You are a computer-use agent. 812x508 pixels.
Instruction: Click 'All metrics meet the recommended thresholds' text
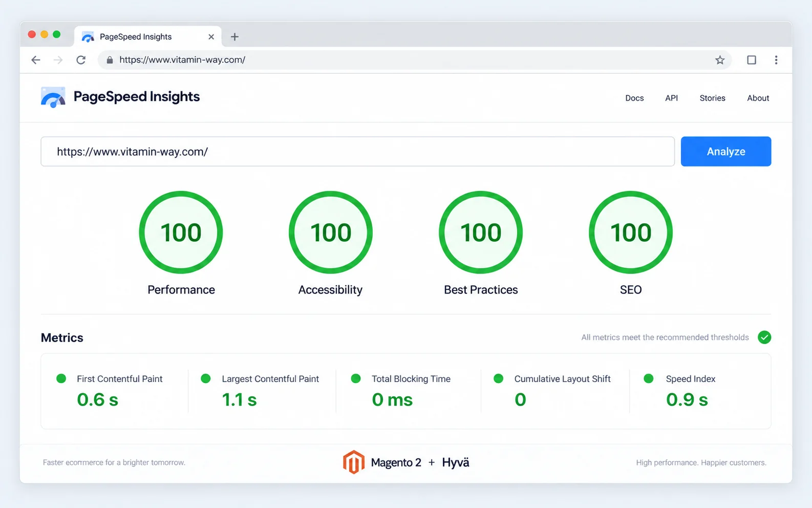pyautogui.click(x=665, y=337)
